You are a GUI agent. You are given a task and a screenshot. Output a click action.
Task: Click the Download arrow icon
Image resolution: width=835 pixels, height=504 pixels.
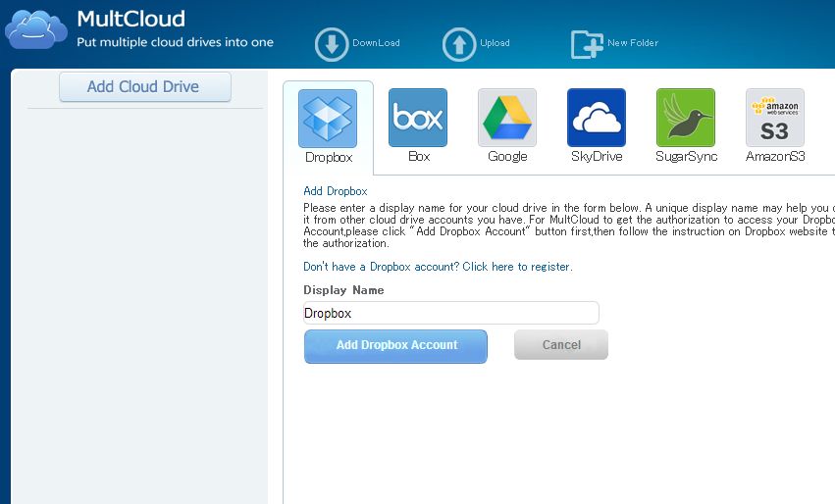coord(332,44)
